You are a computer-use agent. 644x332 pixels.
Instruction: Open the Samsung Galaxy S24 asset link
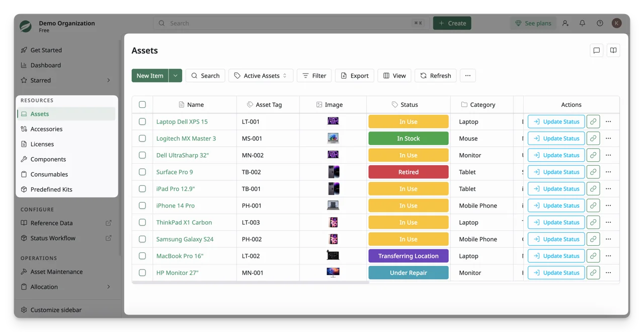coord(185,239)
